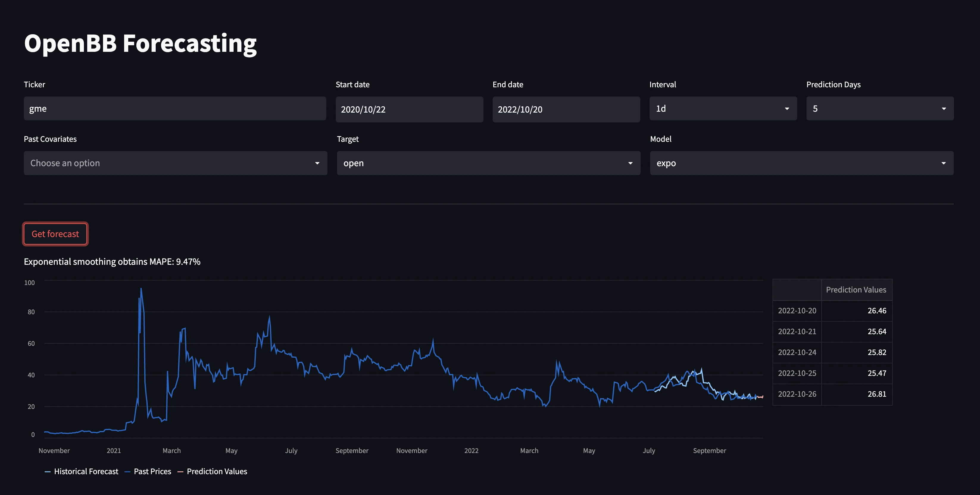This screenshot has width=980, height=495.
Task: Open the Interval dropdown showing 1d
Action: click(x=723, y=108)
